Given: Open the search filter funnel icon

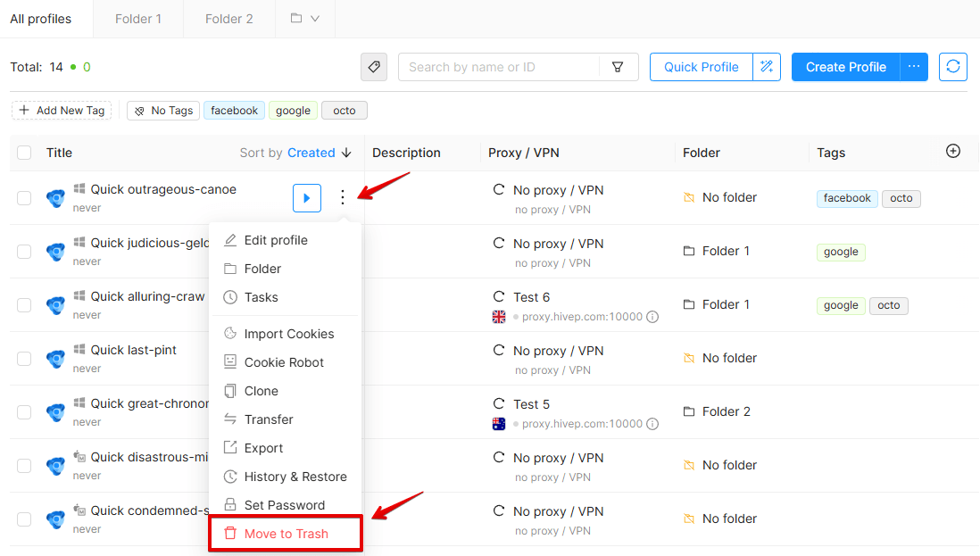Looking at the screenshot, I should 618,67.
